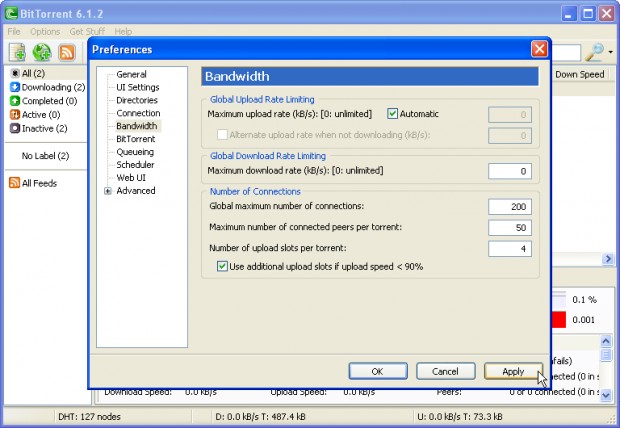
Task: Select UI Settings in preferences tree
Action: (138, 87)
